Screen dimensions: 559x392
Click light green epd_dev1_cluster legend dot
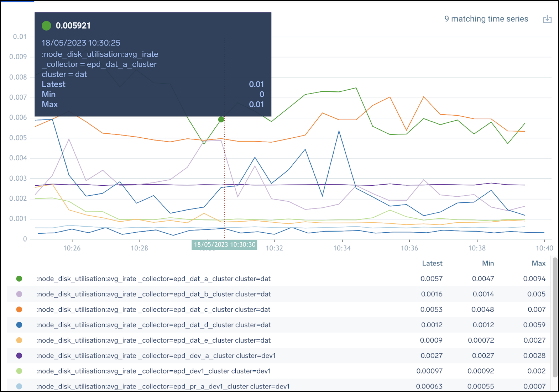[19, 371]
